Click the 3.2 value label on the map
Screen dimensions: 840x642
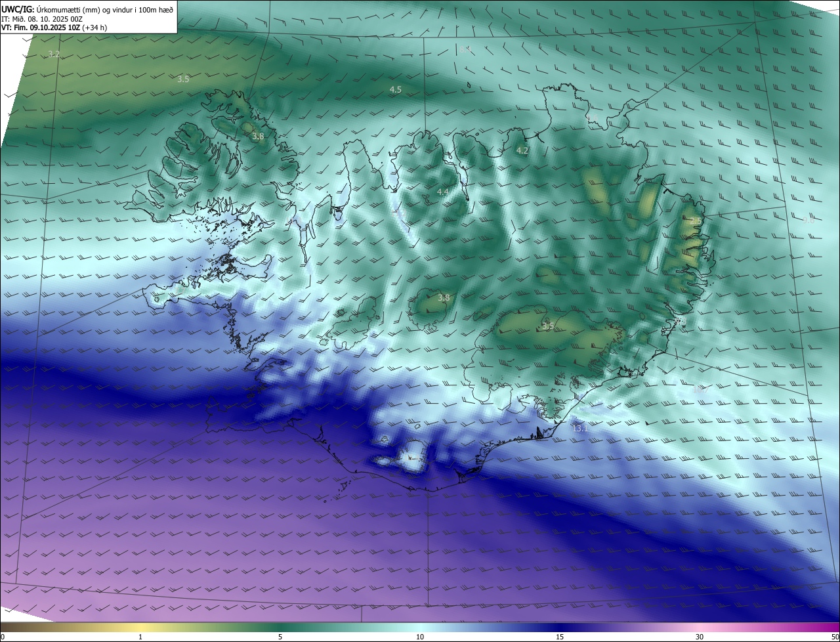tap(54, 54)
